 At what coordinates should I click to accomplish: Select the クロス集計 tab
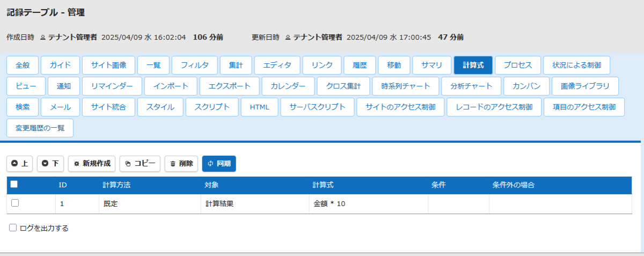[343, 86]
